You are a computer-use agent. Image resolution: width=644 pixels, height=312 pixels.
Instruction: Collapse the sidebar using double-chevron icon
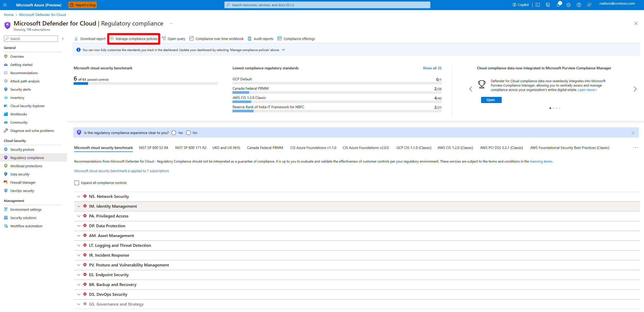pyautogui.click(x=63, y=39)
